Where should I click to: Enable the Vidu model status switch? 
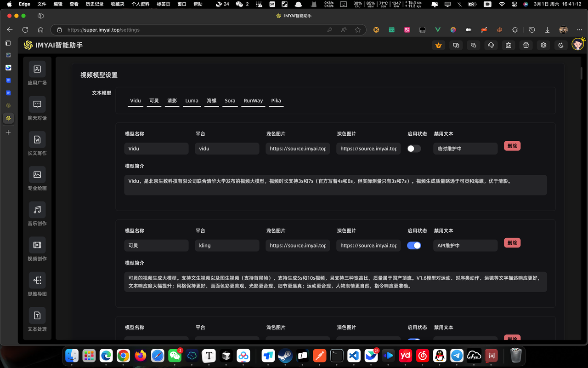click(414, 149)
